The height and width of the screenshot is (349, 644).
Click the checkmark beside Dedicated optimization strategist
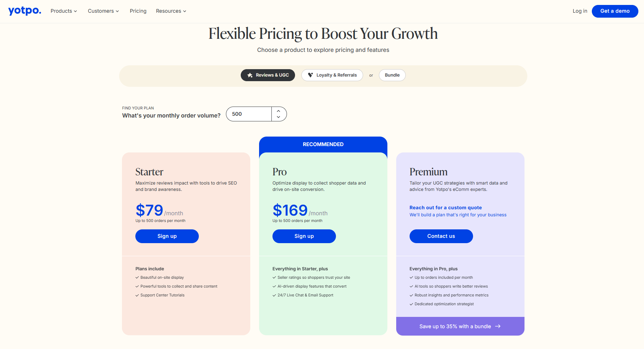(411, 304)
